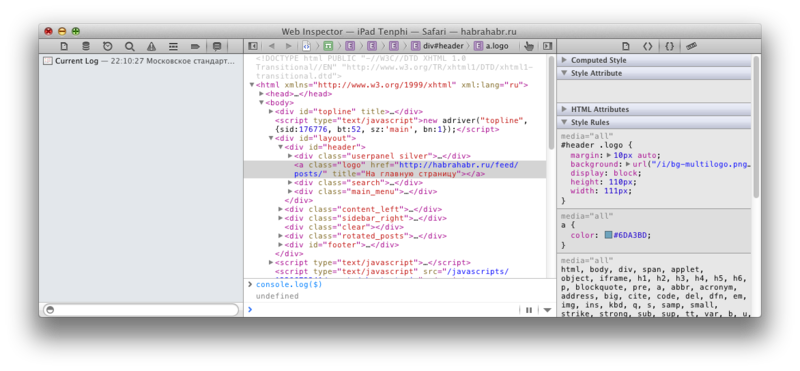Screen dimensions: 800x371
Task: Start element selection with hand pointer icon
Action: [x=529, y=46]
